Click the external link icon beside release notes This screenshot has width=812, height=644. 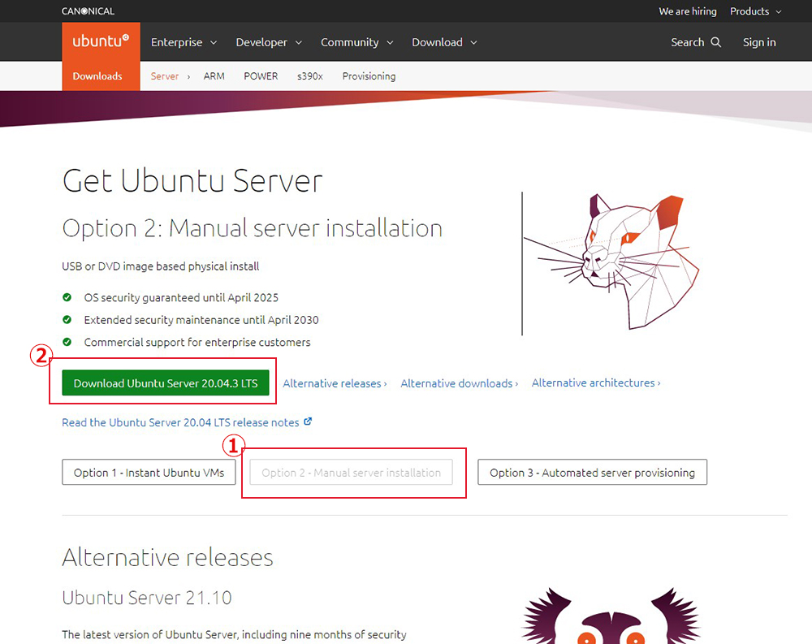[x=308, y=421]
